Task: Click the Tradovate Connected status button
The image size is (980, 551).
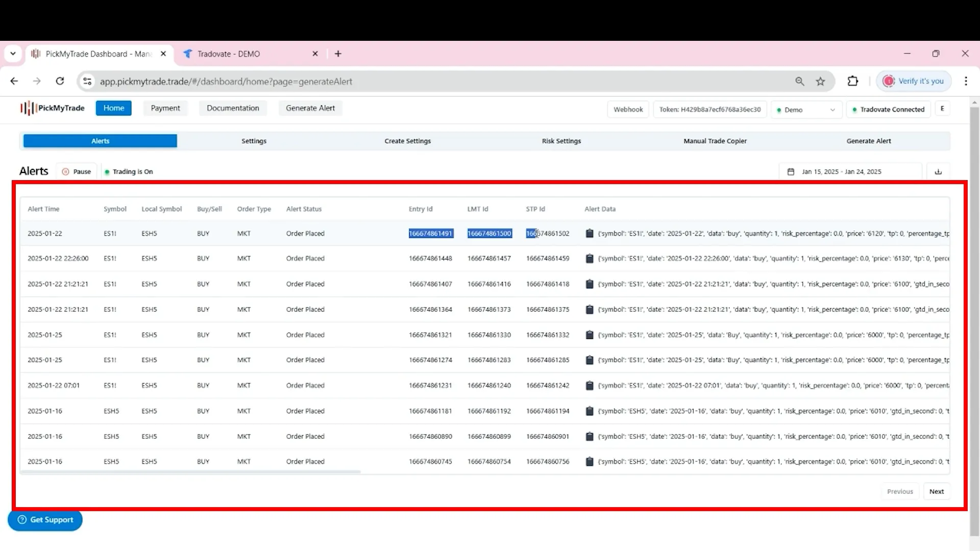Action: pos(888,110)
